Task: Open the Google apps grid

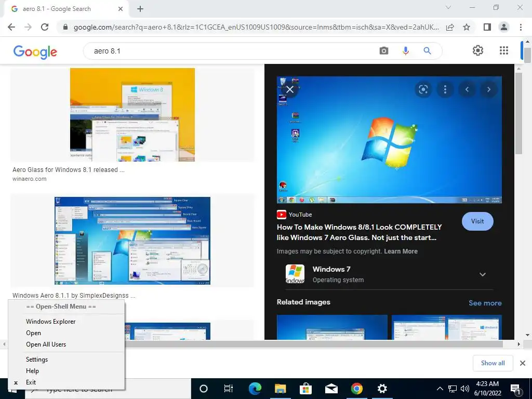Action: pos(504,50)
